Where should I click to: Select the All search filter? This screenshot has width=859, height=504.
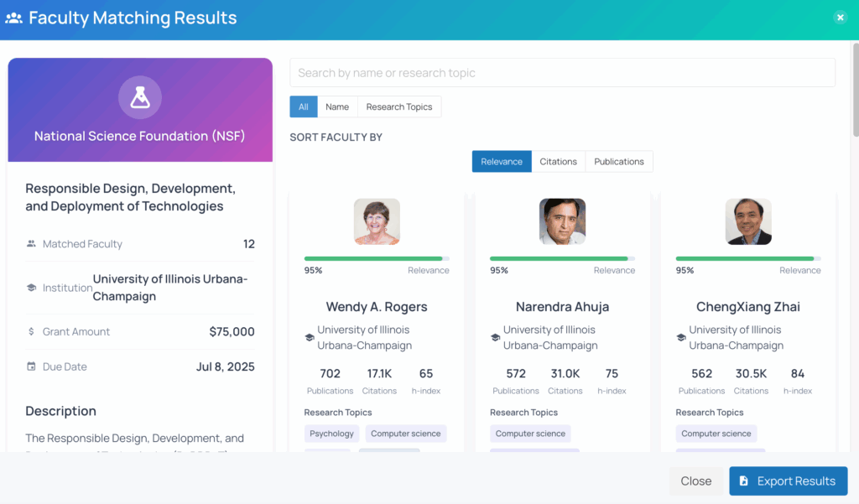303,107
